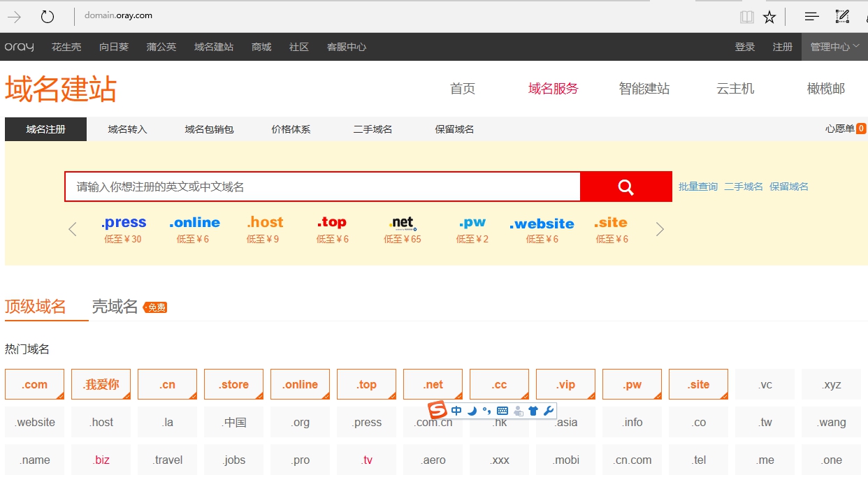
Task: Toggle Sogou Chinese/English mode 中 button
Action: tap(456, 411)
